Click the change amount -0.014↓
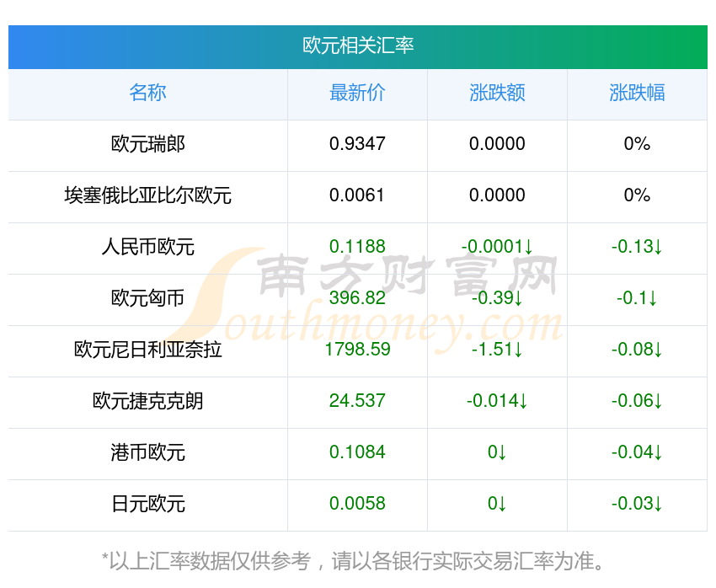This screenshot has width=716, height=588. pyautogui.click(x=497, y=401)
